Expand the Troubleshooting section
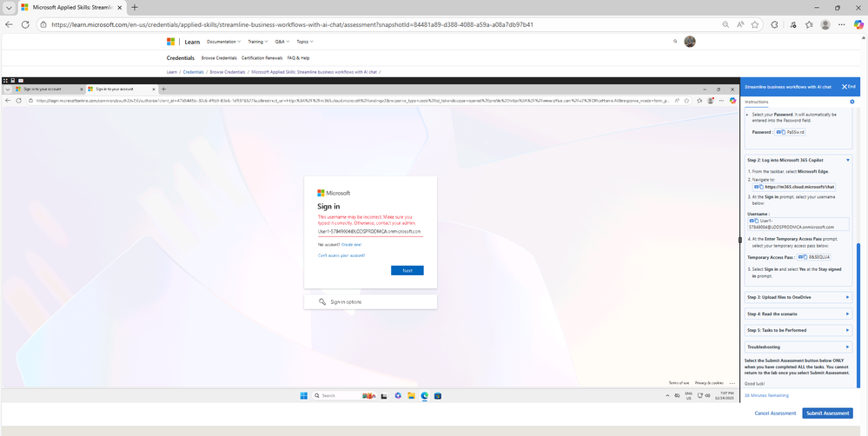Screen dimensions: 868x436 (x=798, y=347)
